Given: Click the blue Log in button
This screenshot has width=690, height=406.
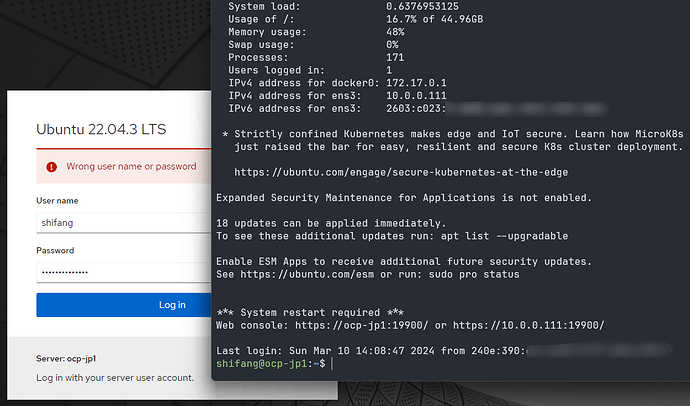Looking at the screenshot, I should [124, 305].
